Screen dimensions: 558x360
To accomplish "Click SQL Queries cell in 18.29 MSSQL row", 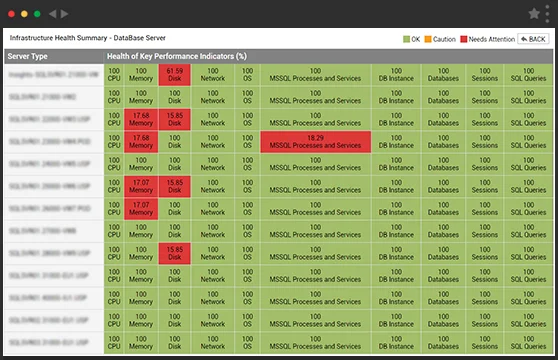I will tap(528, 142).
